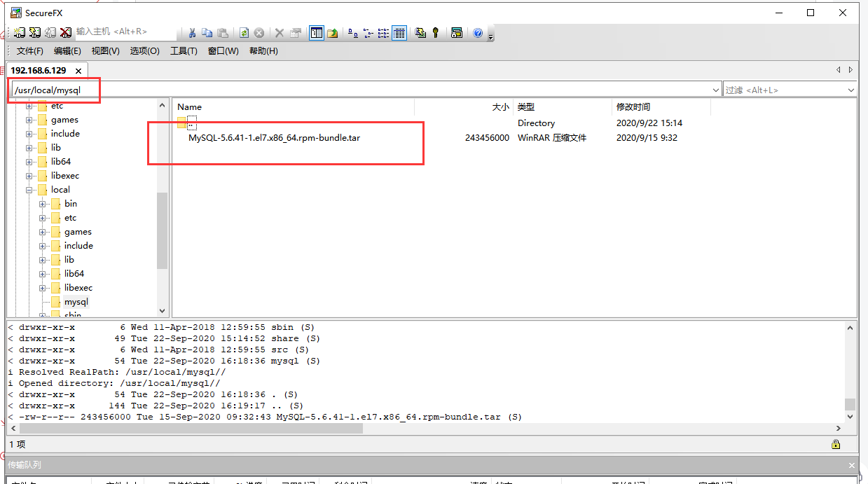Open the 文件(F) menu
This screenshot has width=868, height=484.
(x=30, y=51)
